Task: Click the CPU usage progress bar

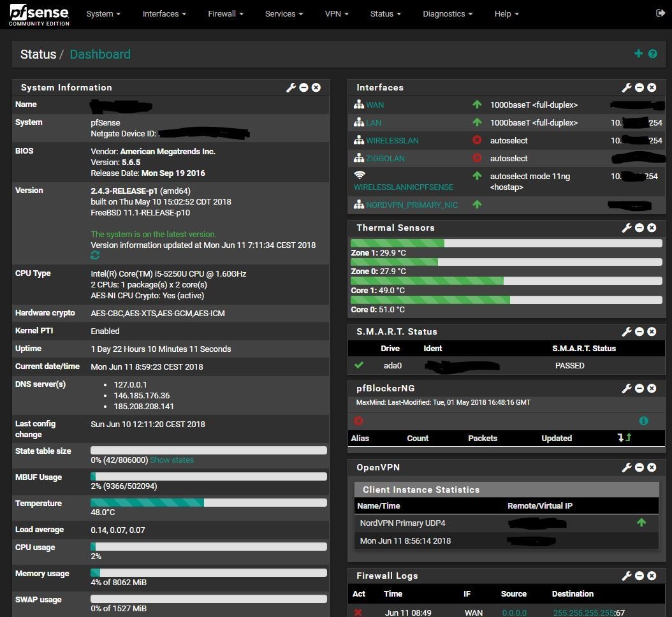Action: tap(208, 547)
